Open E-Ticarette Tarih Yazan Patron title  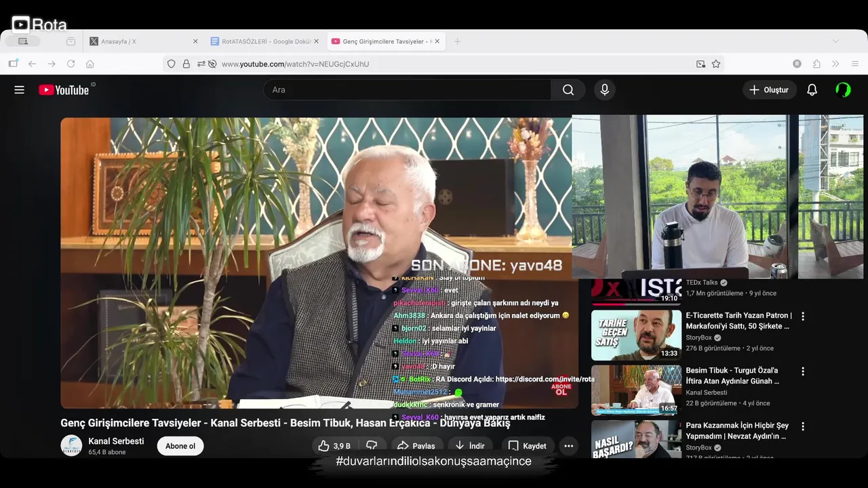coord(738,321)
